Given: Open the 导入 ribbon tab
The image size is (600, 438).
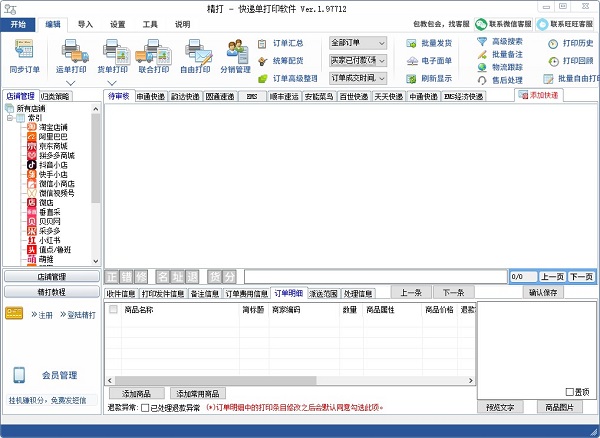Looking at the screenshot, I should (85, 24).
